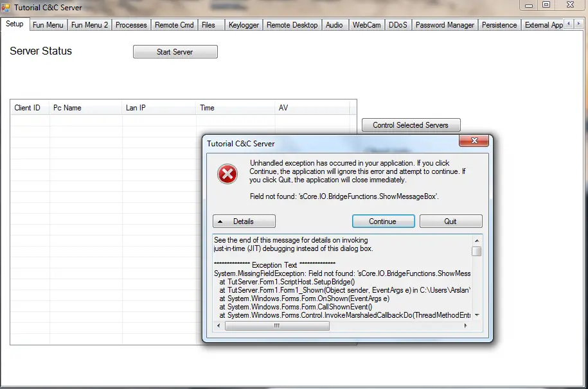The image size is (588, 389).
Task: Click the System.MissingFieldException line
Action: (x=342, y=273)
